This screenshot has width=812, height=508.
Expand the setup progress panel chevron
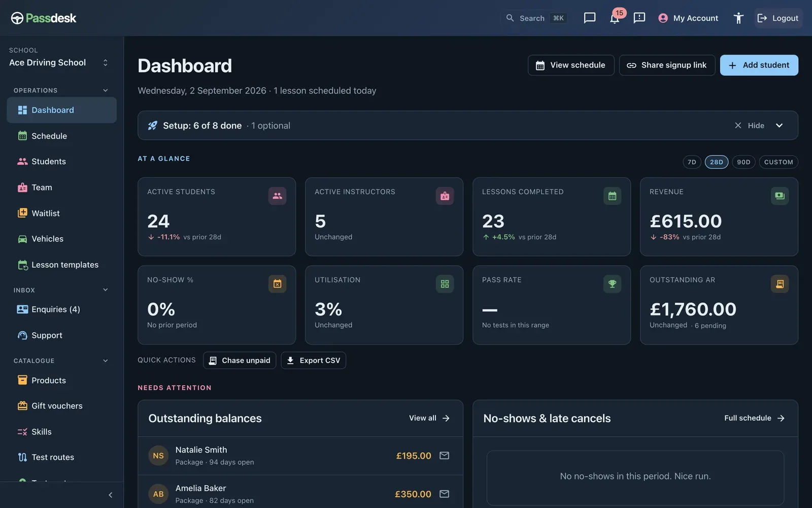pyautogui.click(x=779, y=125)
